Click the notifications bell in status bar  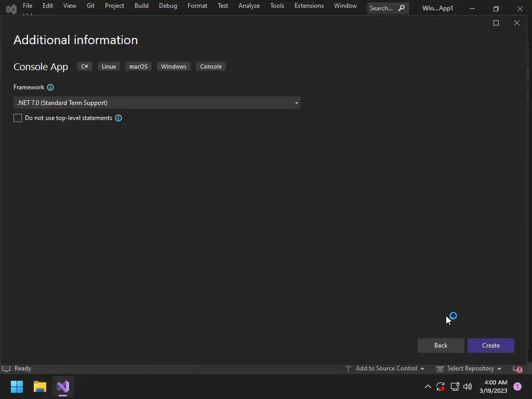click(x=518, y=369)
